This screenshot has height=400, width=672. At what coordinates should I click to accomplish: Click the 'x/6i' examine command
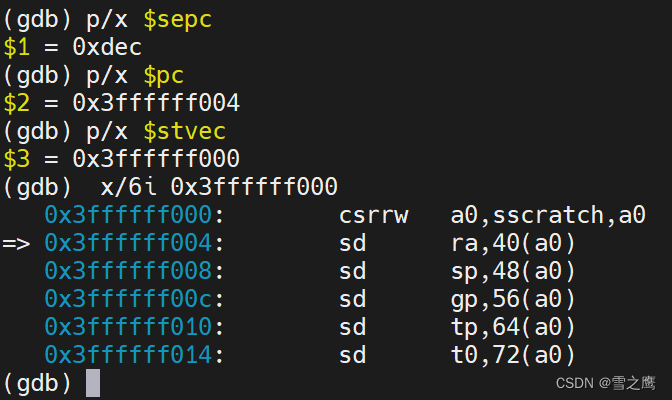(129, 188)
